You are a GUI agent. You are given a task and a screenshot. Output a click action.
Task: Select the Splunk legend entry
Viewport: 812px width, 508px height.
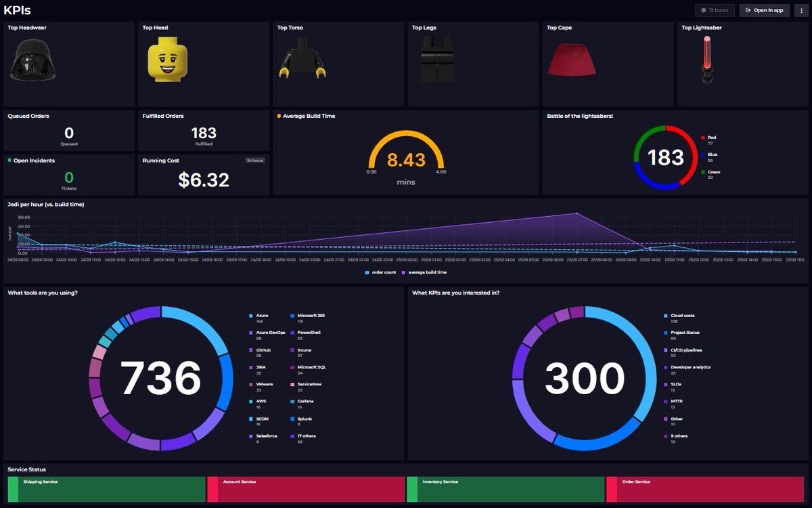301,421
